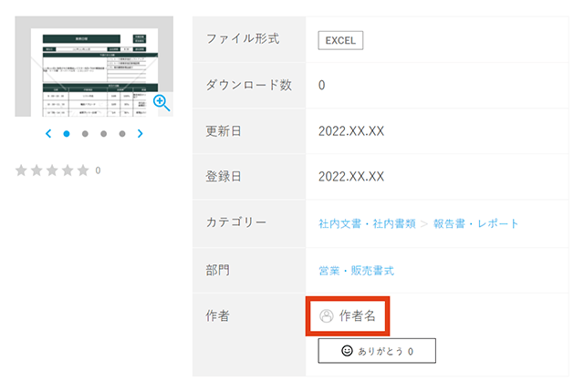Advance to next preview image arrow
Viewport: 584px width, 392px height.
coord(140,134)
